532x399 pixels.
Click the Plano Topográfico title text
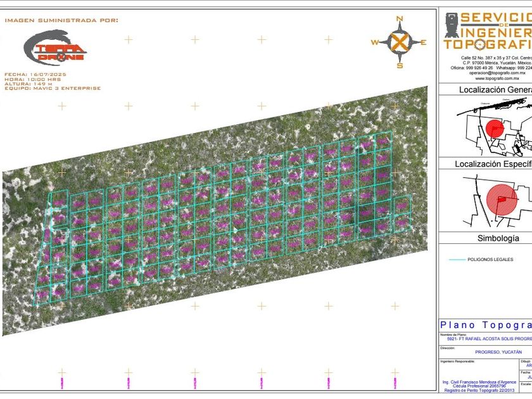click(x=486, y=325)
